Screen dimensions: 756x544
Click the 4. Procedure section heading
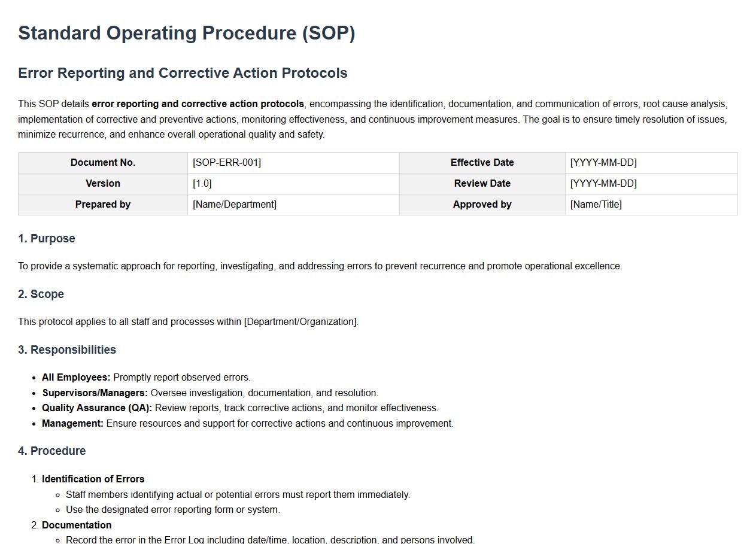click(x=52, y=451)
